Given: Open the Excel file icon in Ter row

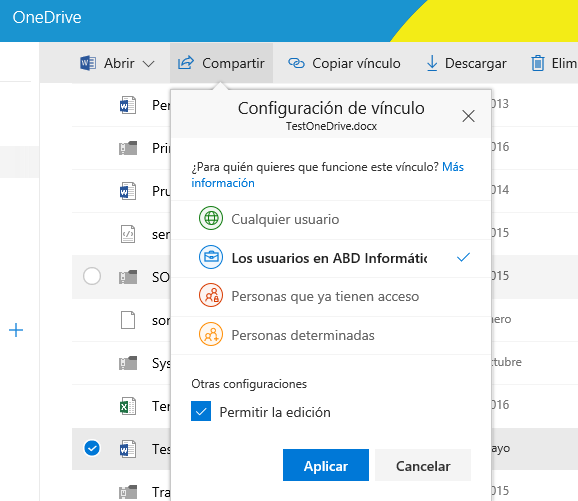Looking at the screenshot, I should 128,406.
